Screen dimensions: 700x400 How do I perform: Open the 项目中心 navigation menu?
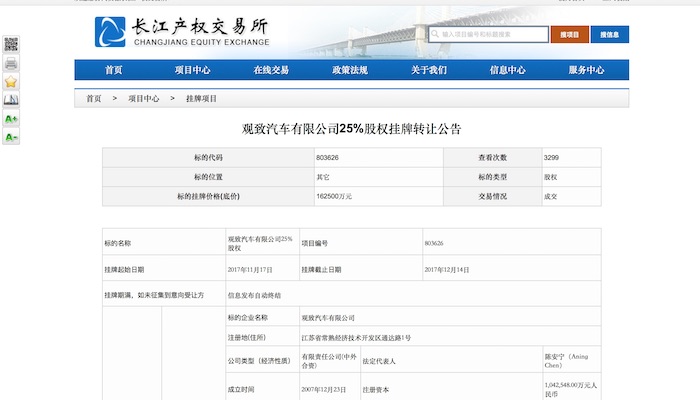click(x=192, y=70)
